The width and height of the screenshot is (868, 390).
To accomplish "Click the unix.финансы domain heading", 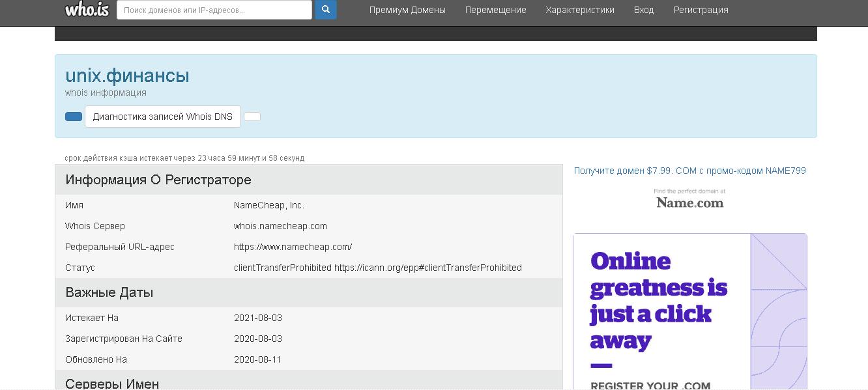I will [127, 76].
